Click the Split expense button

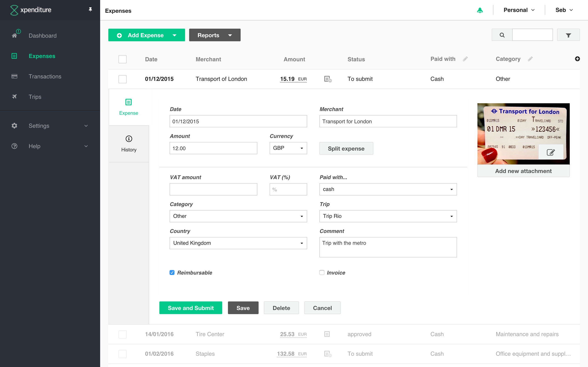pos(346,149)
